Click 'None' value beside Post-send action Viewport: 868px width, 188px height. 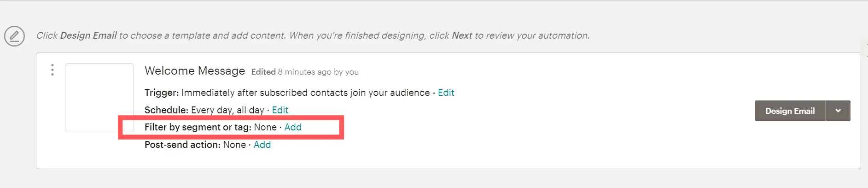click(234, 145)
